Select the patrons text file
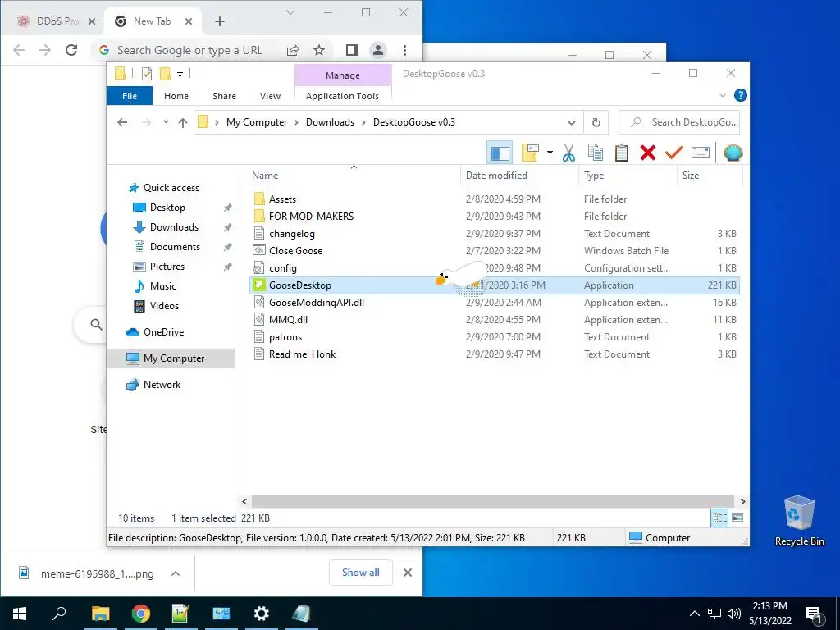This screenshot has height=630, width=840. coord(285,337)
